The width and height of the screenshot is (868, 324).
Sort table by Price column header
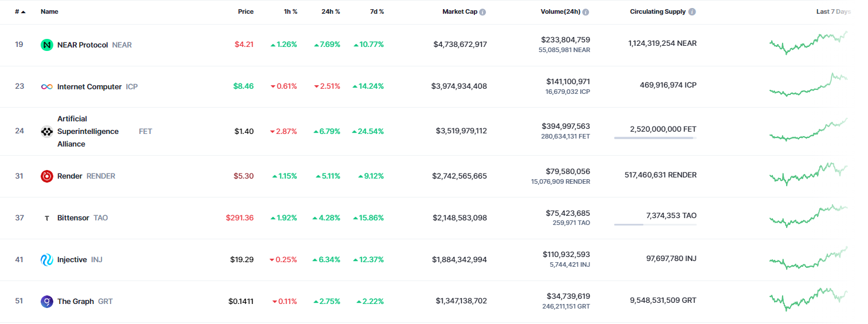pos(246,11)
